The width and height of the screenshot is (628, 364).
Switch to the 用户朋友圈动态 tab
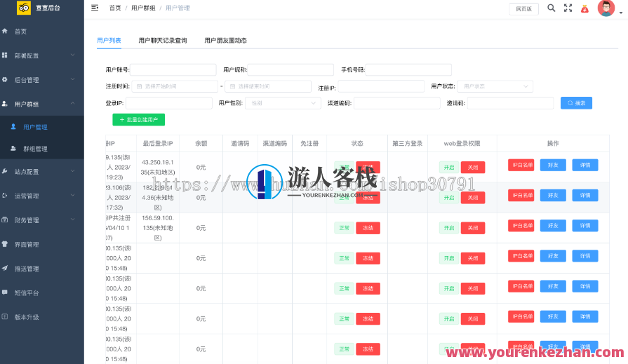pos(225,41)
